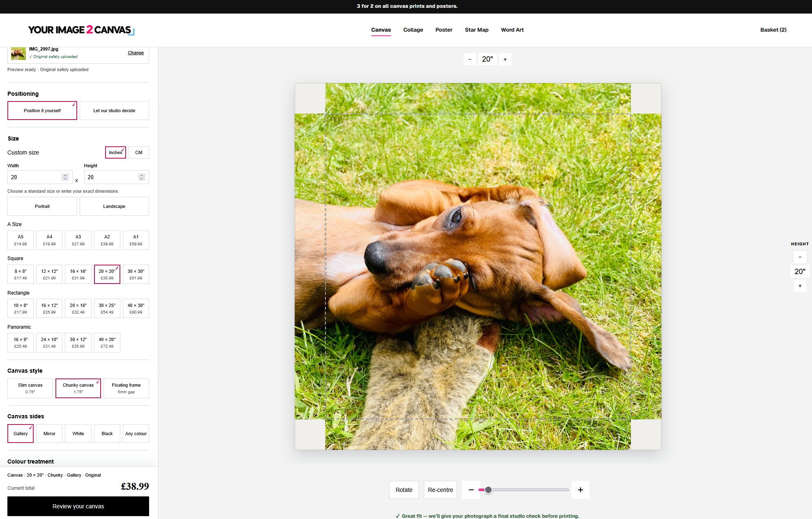Select 20 × 20" square size
Viewport: 812px width, 519px height.
107,274
